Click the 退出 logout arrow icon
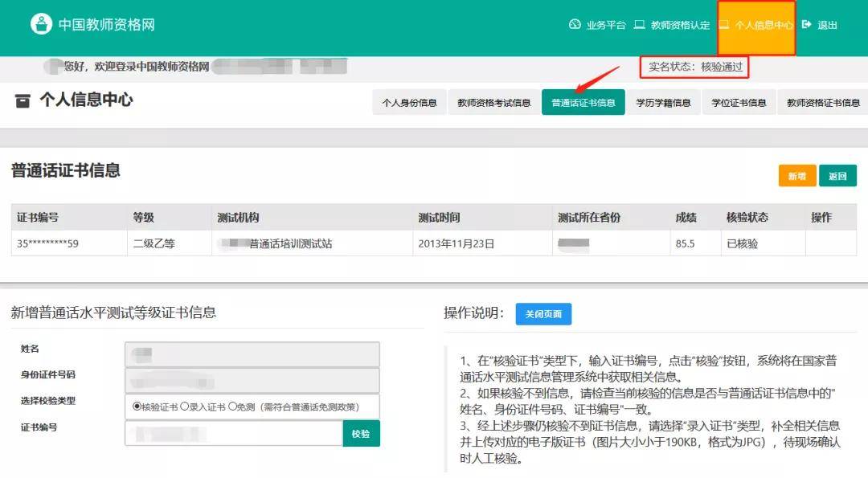 tap(807, 25)
